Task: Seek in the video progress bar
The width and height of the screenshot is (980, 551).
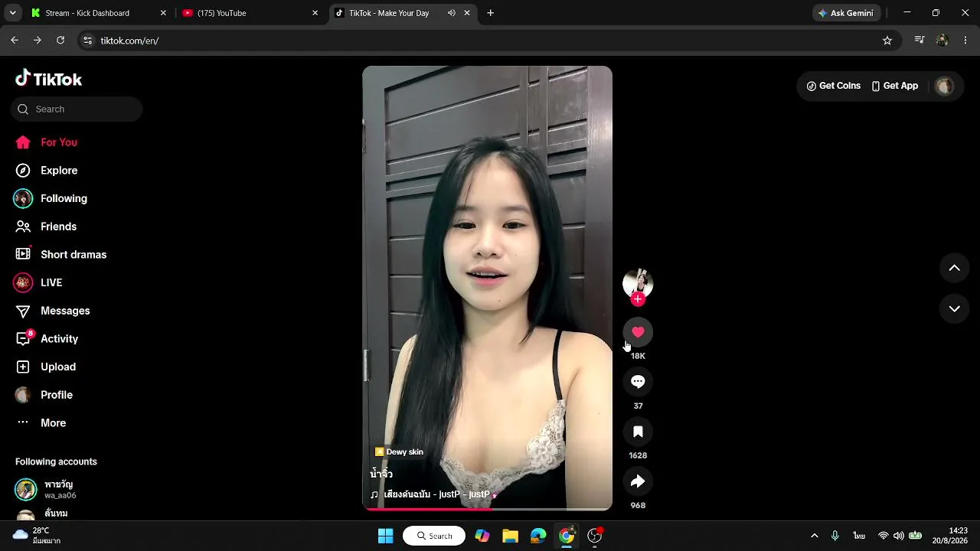Action: click(x=487, y=509)
